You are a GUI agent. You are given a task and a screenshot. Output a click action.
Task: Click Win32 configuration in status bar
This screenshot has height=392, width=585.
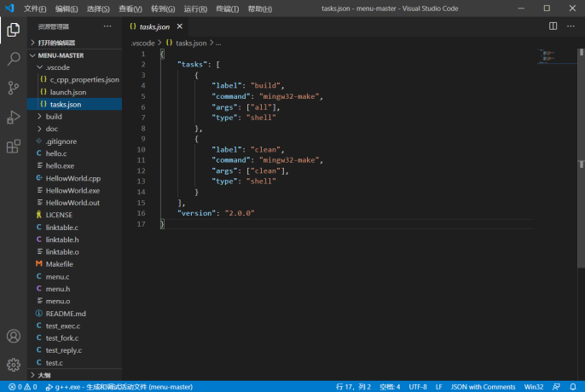pyautogui.click(x=534, y=387)
